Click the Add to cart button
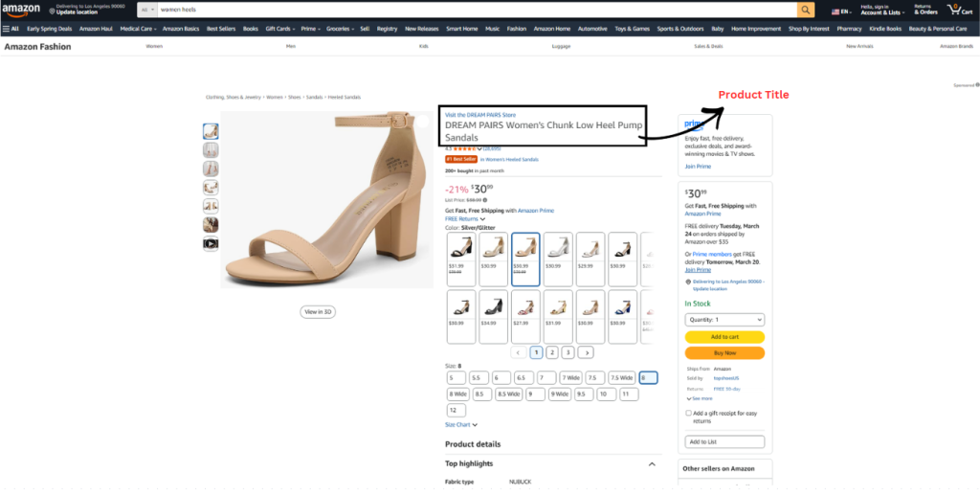The image size is (980, 496). [x=724, y=337]
